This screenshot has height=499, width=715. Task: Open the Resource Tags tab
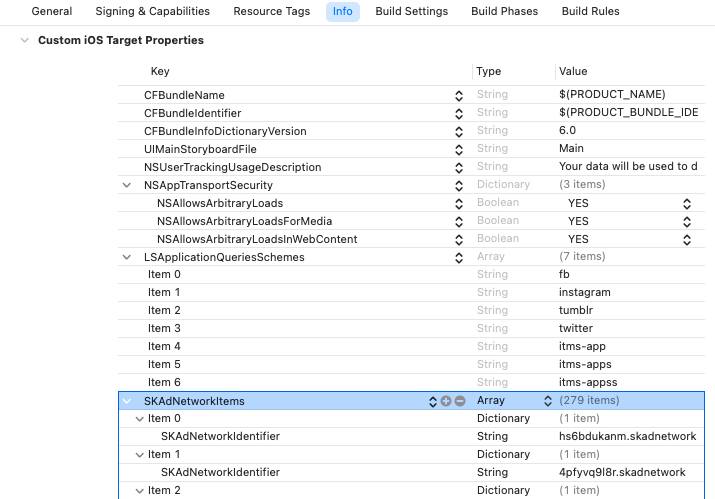271,11
